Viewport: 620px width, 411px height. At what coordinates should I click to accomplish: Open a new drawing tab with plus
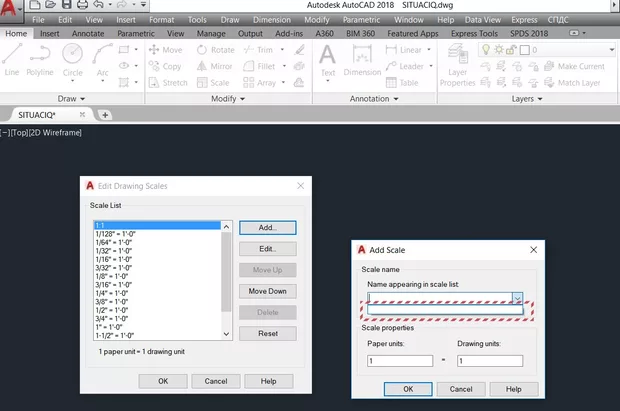(105, 115)
